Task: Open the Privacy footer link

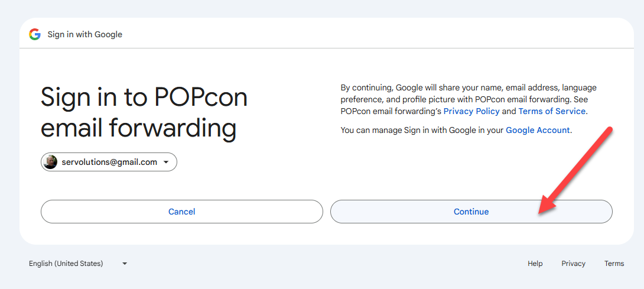Action: (x=573, y=264)
